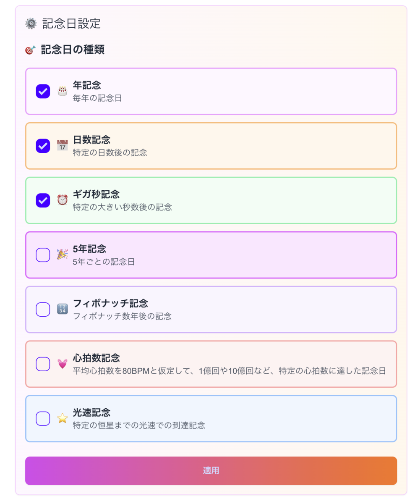The width and height of the screenshot is (420, 504).
Task: Uncheck the 年記念 checkbox
Action: 43,91
